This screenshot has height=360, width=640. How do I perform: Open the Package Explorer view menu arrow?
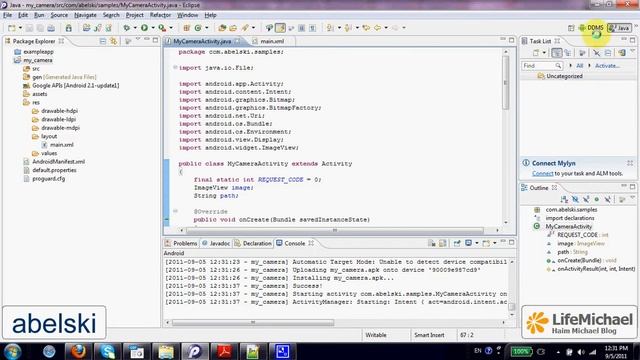(x=138, y=40)
